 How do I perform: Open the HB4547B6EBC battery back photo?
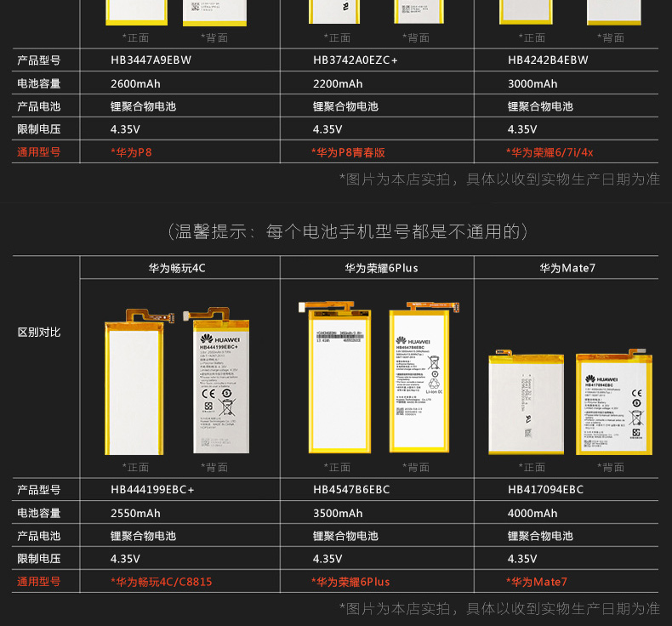coord(424,377)
